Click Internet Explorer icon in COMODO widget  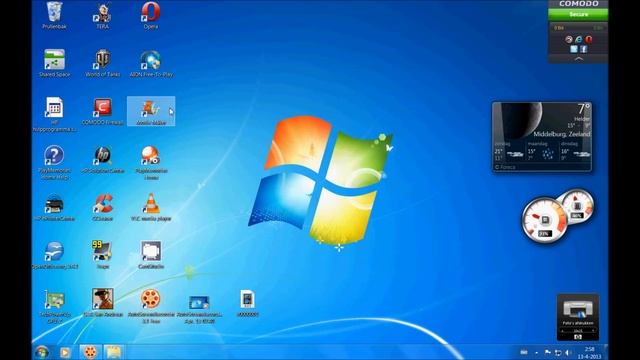coord(578,40)
